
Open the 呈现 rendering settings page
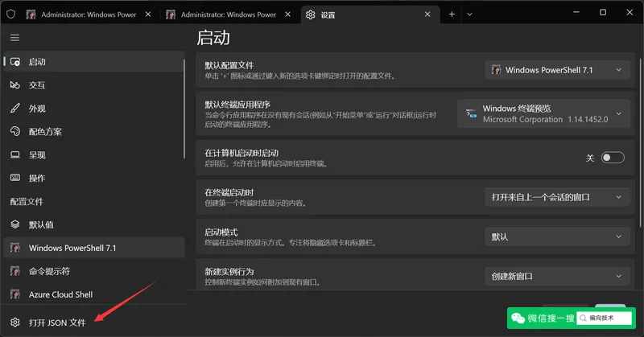[x=94, y=154]
